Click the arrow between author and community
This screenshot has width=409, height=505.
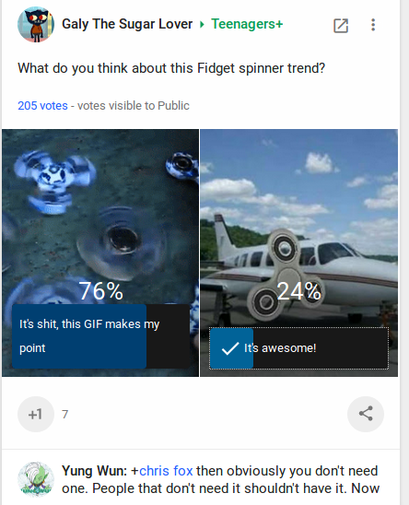coord(202,24)
